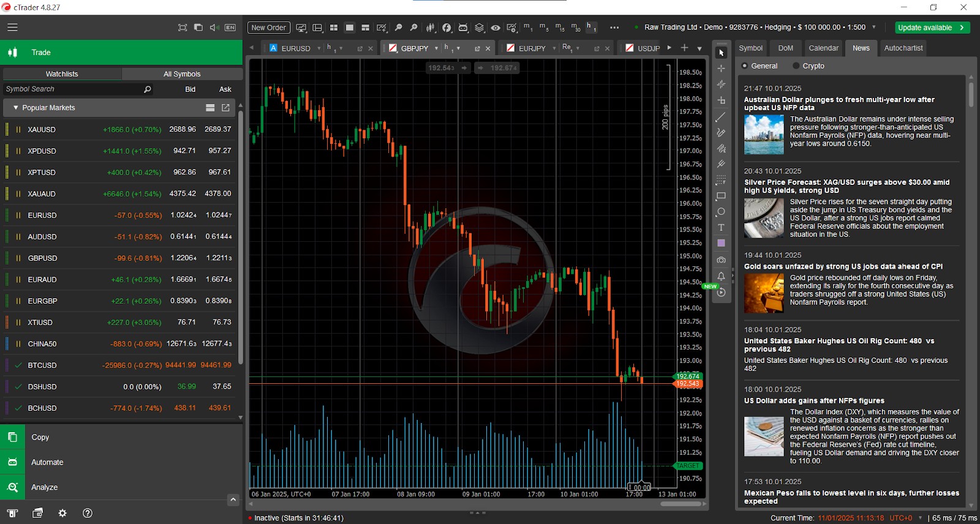Open the account selector dropdown arrow

click(x=874, y=28)
